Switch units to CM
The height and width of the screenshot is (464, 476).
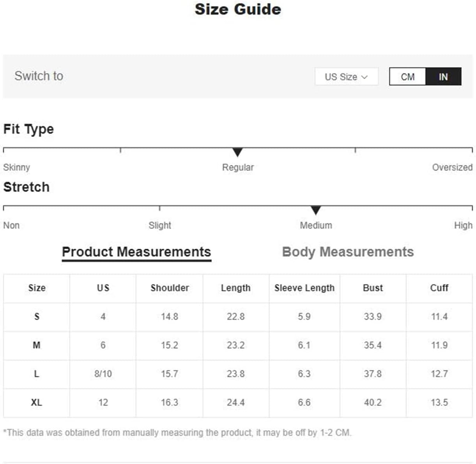pos(407,76)
